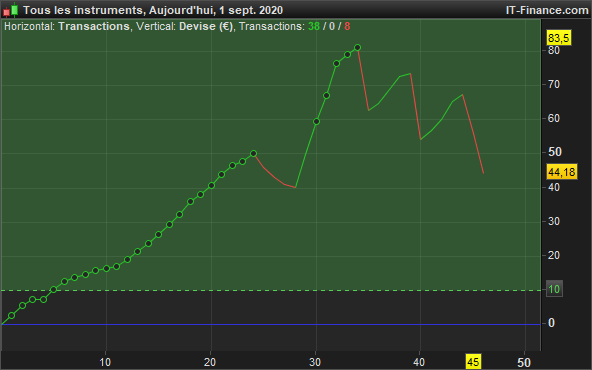Viewport: 592px width, 370px height.
Task: Click the yellow 44,18 current value label
Action: pyautogui.click(x=562, y=172)
